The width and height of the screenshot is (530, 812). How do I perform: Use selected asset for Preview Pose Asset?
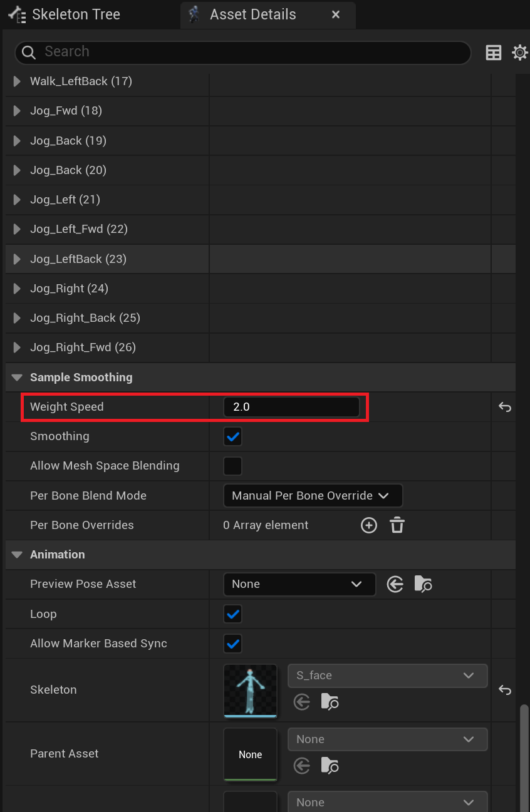tap(395, 585)
